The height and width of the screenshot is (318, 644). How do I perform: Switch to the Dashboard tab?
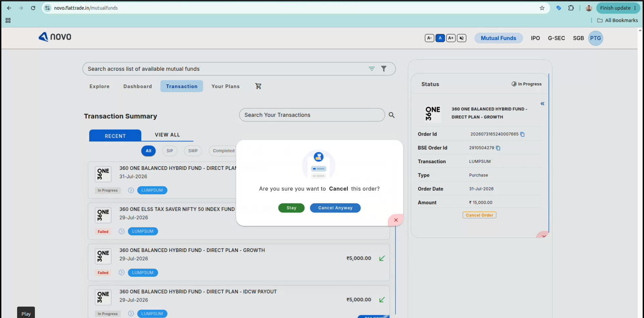point(138,86)
